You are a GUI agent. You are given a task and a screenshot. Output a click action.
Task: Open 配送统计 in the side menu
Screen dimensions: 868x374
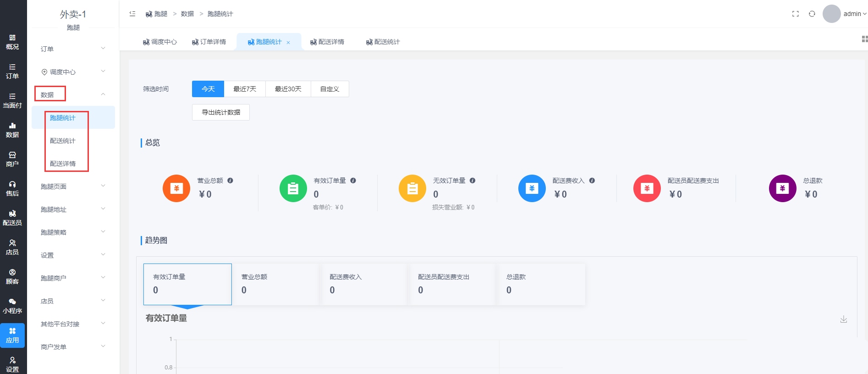coord(73,141)
